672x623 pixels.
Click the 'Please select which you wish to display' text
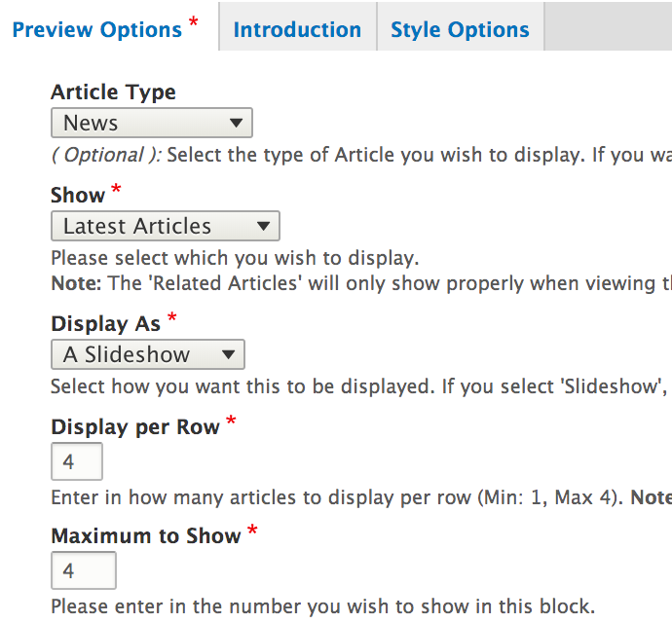[x=234, y=259]
